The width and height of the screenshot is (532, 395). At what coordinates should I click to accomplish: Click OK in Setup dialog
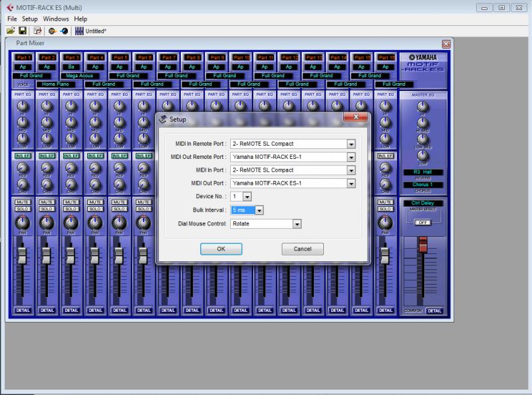pyautogui.click(x=221, y=249)
